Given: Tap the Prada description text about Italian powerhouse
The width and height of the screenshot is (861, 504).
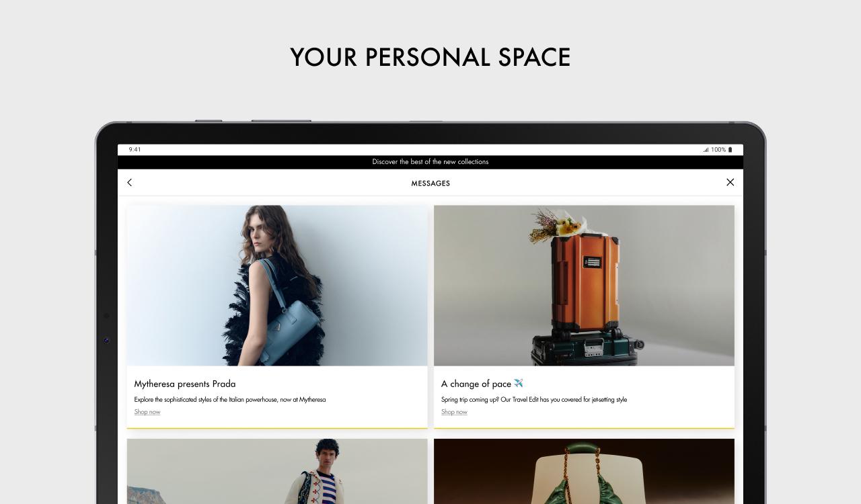Looking at the screenshot, I should click(230, 400).
